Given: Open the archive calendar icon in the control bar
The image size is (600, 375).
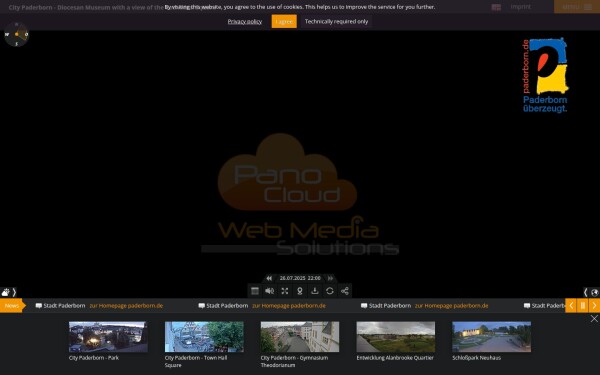Looking at the screenshot, I should pyautogui.click(x=254, y=291).
